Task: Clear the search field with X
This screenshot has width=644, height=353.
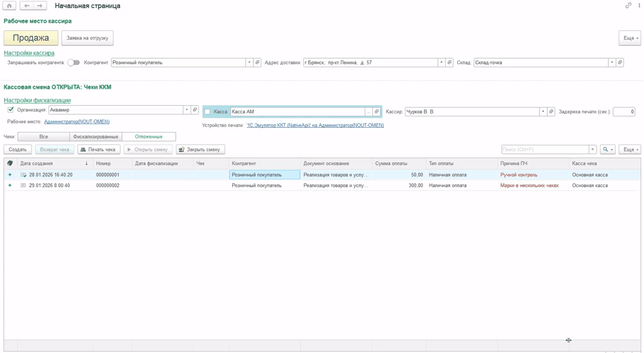Action: pos(592,150)
